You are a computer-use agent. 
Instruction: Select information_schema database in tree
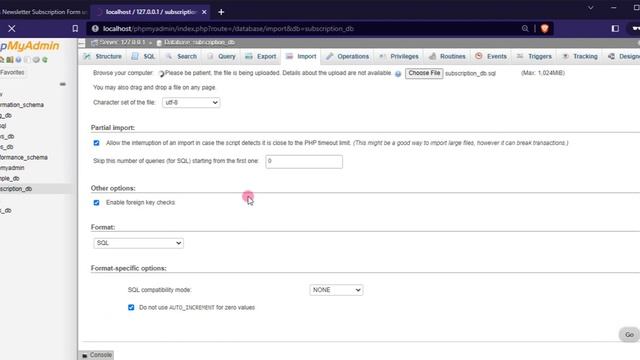22,105
